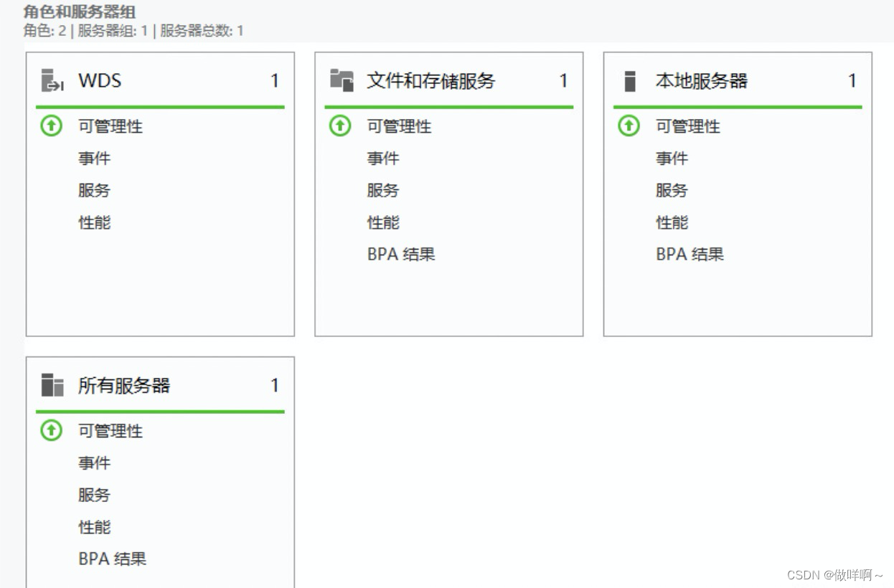Viewport: 894px width, 588px height.
Task: Open 服务 in the 文件和存储服务 tile
Action: point(384,191)
